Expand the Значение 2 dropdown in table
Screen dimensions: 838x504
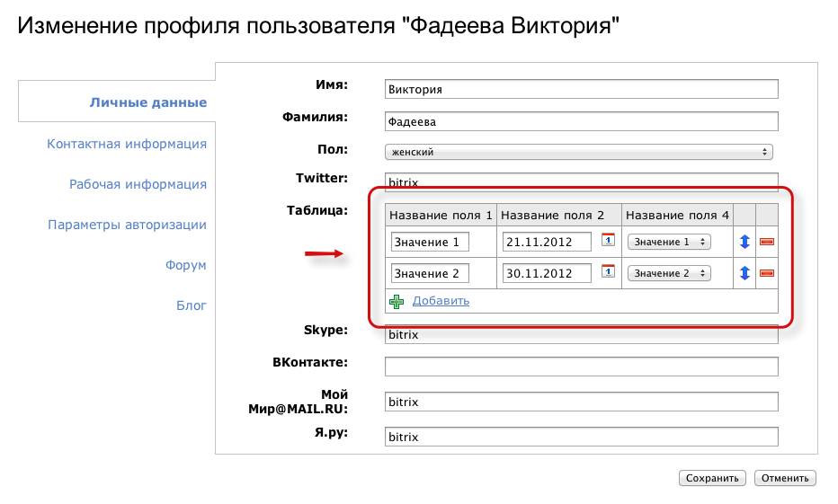coord(669,273)
